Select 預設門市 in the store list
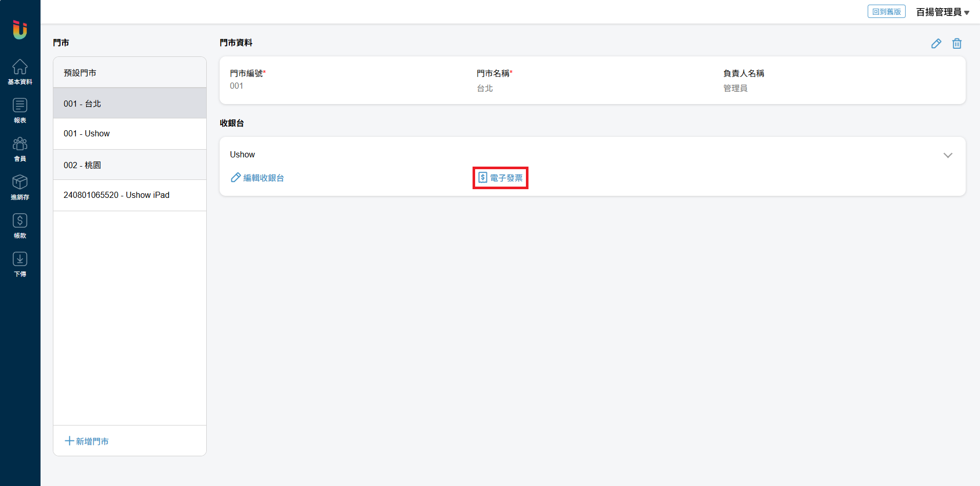 coord(130,73)
